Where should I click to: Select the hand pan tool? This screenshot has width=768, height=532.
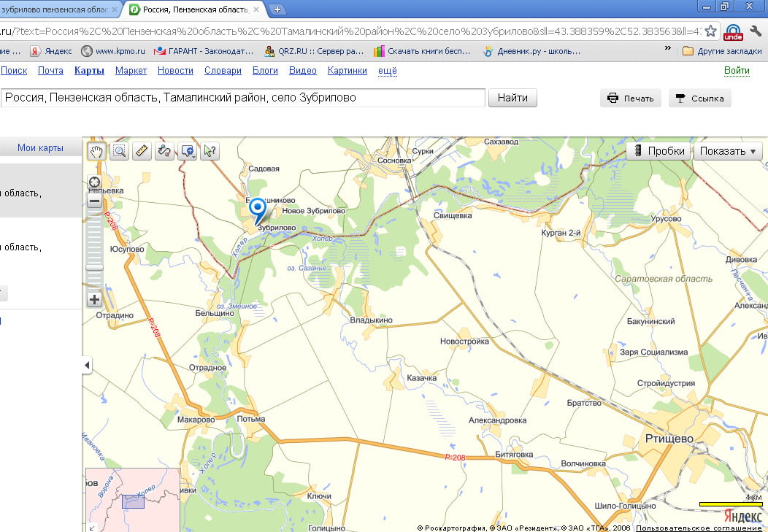96,151
